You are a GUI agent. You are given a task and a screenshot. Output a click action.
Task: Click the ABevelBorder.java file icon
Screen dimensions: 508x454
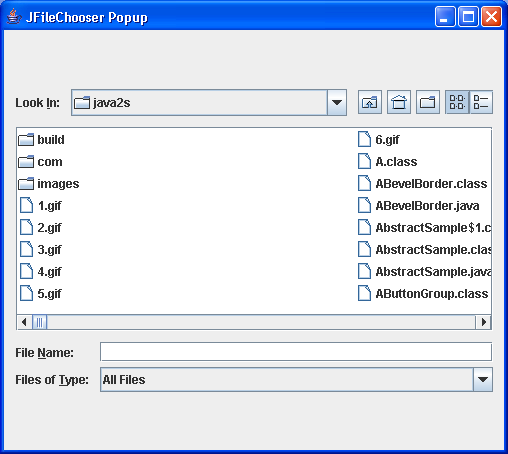364,205
